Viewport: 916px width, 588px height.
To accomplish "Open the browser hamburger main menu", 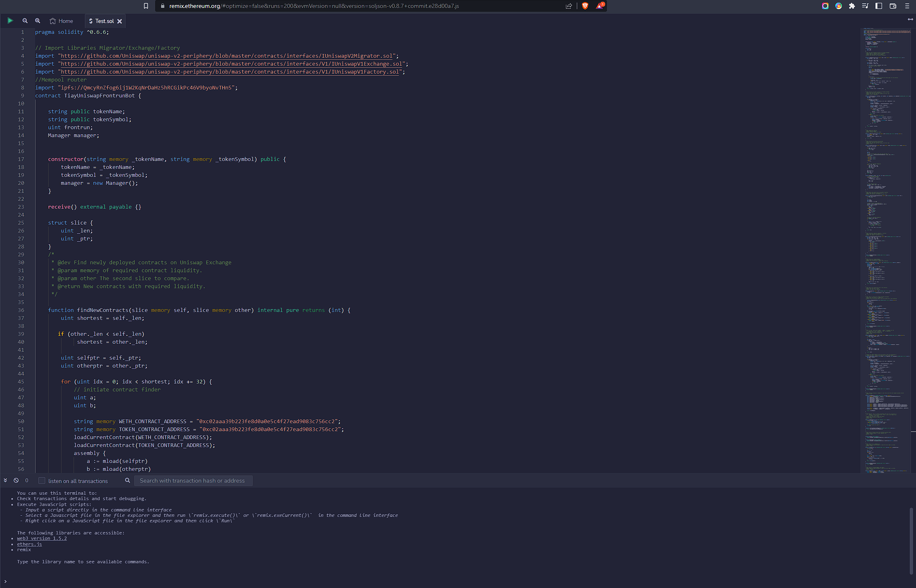I will pos(907,6).
